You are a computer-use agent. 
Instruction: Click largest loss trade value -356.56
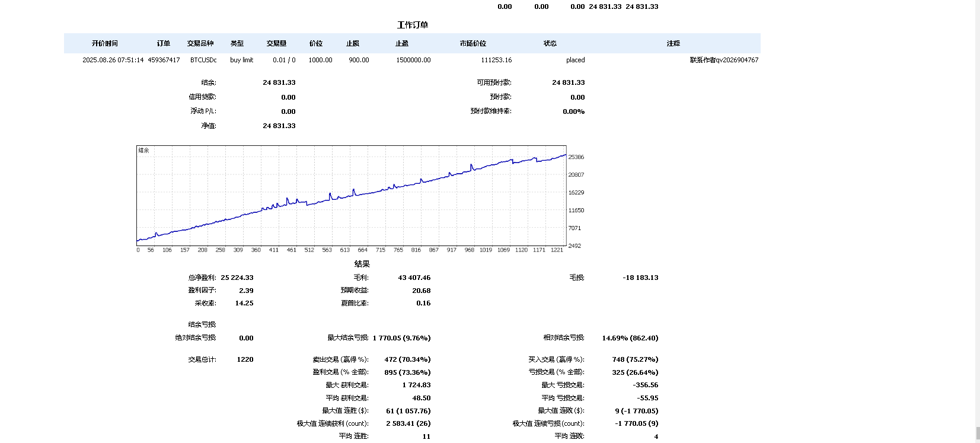pos(646,385)
